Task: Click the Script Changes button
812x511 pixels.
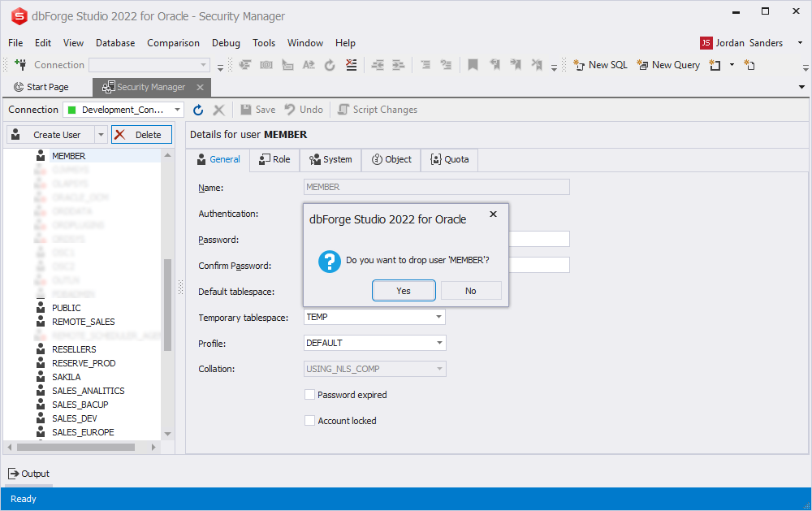Action: tap(377, 110)
